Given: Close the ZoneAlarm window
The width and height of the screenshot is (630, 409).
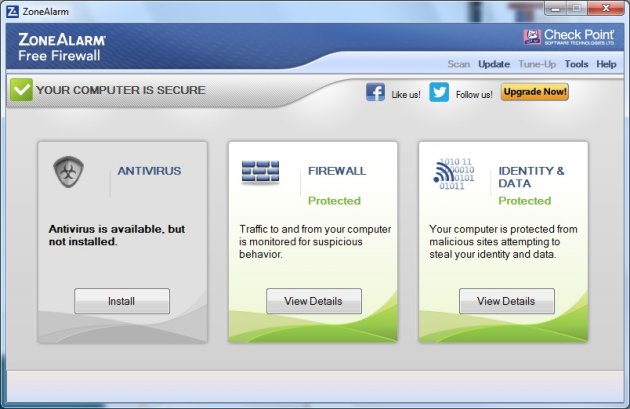Looking at the screenshot, I should pyautogui.click(x=606, y=8).
